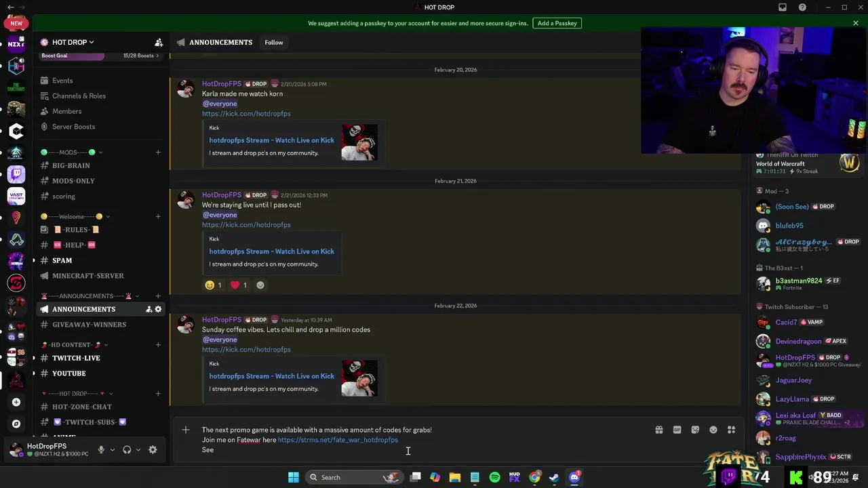Open The Sanctuary server icon

(x=16, y=87)
